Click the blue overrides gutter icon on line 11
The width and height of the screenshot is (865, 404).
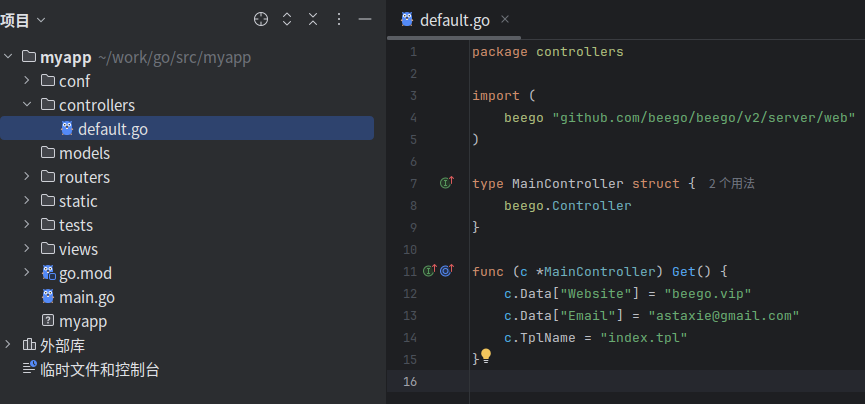coord(447,270)
